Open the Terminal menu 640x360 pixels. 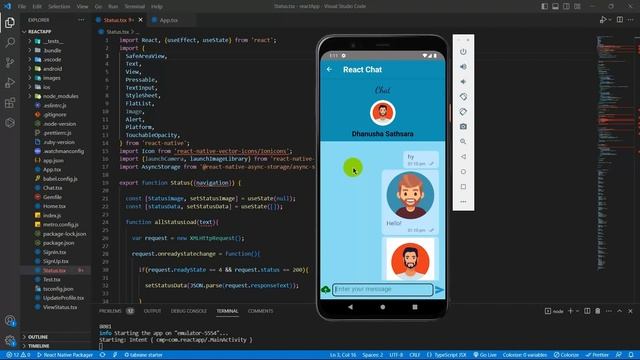tap(135, 7)
